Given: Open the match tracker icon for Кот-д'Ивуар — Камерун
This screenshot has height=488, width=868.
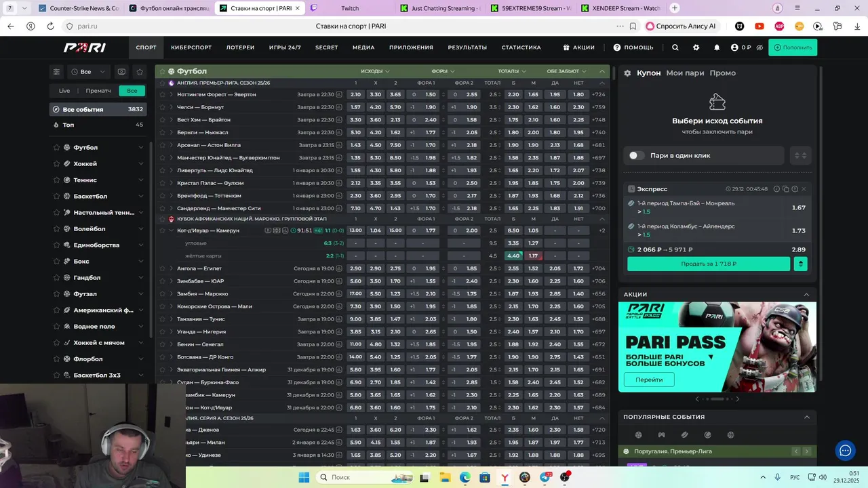Looking at the screenshot, I should [277, 230].
